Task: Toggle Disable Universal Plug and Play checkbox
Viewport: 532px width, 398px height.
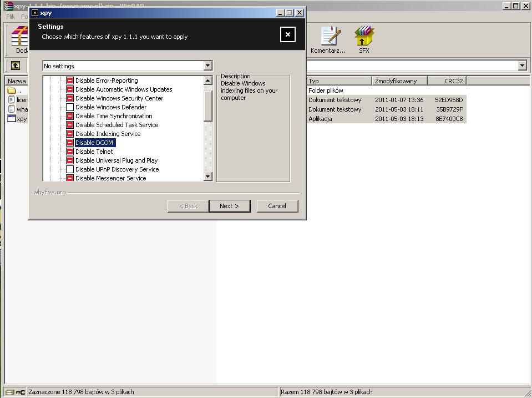Action: tap(69, 160)
